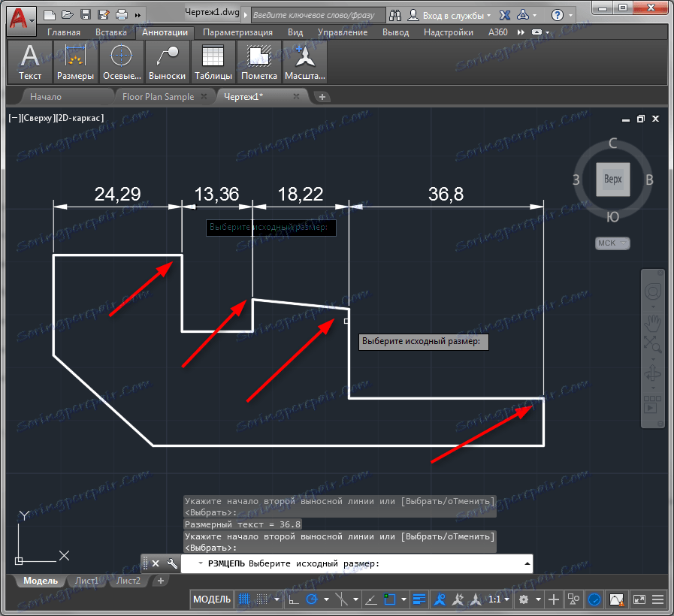Open the Таблицы tables panel
This screenshot has height=616, width=674.
213,62
